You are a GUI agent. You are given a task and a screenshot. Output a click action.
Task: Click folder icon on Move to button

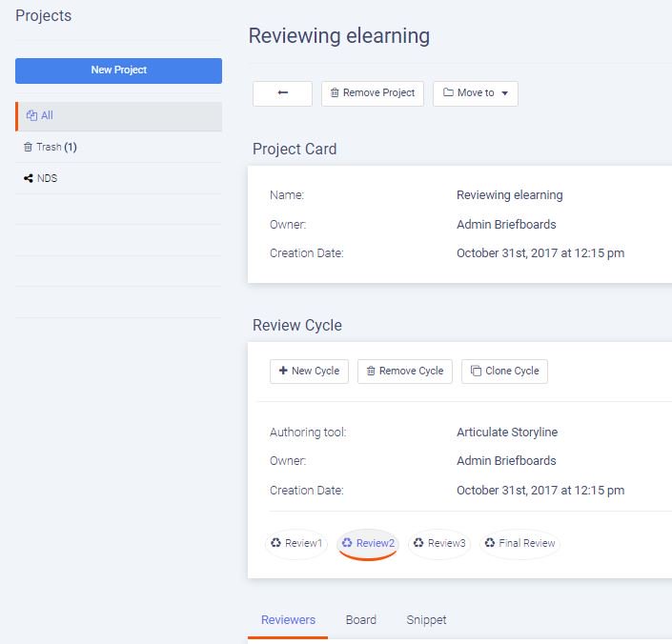click(448, 92)
